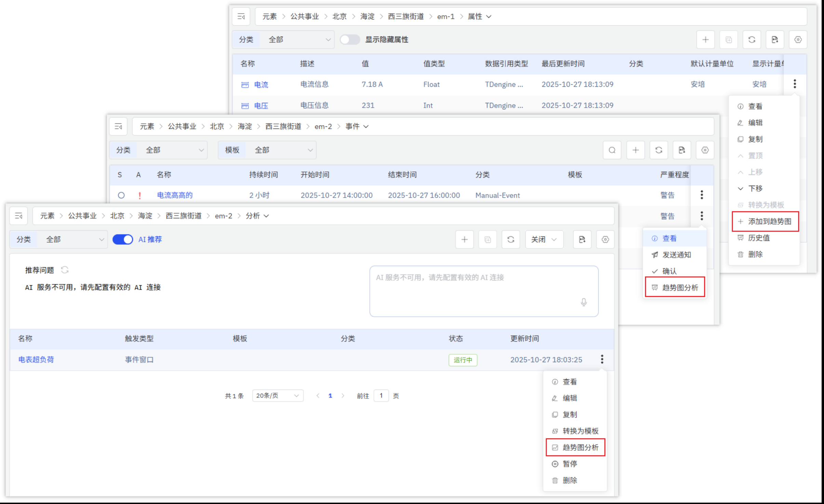Refresh the 推荐问题 suggestions icon
Image resolution: width=824 pixels, height=504 pixels.
65,270
